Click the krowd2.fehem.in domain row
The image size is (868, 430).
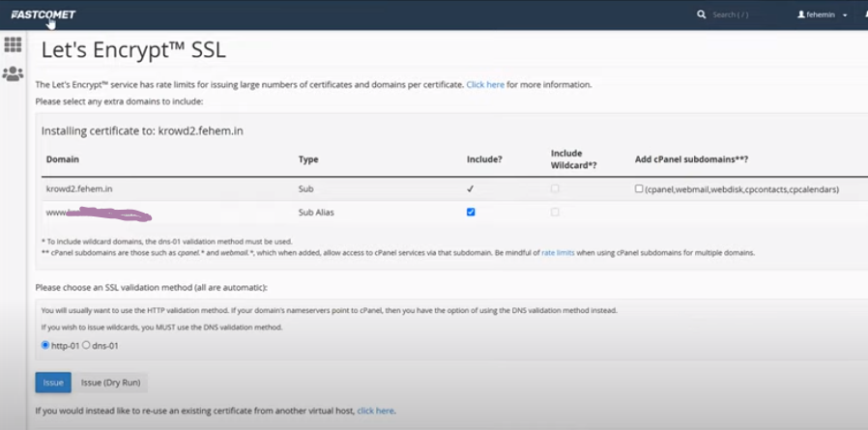click(79, 189)
